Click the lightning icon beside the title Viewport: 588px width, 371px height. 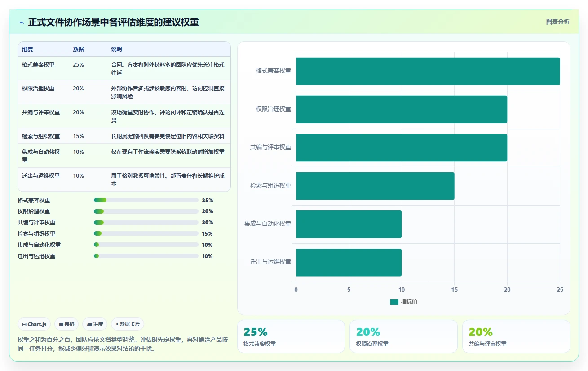(x=21, y=22)
